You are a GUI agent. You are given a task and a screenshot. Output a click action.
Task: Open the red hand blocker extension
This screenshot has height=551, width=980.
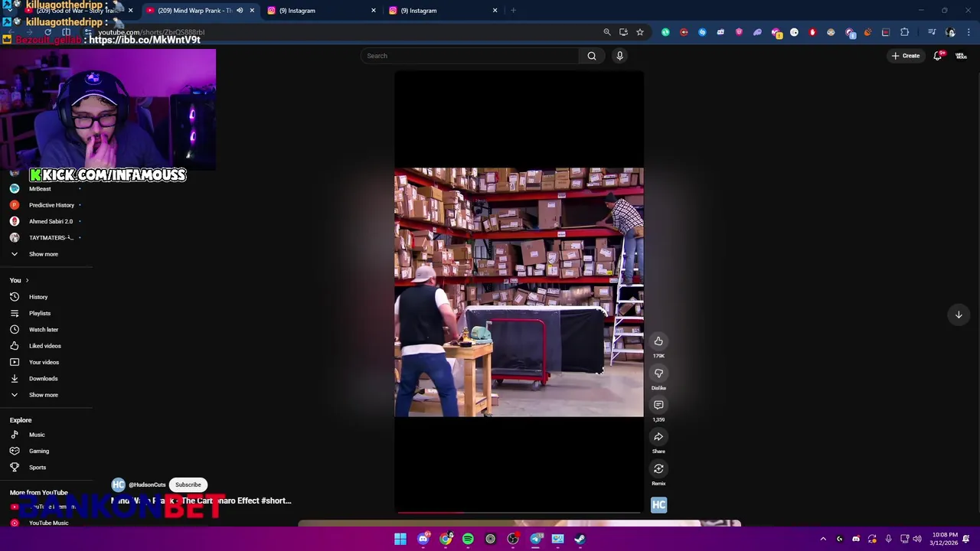pyautogui.click(x=812, y=32)
